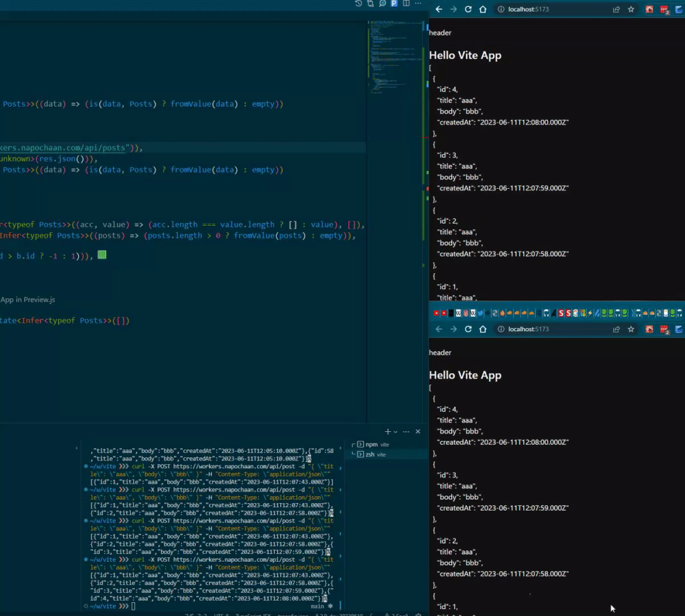685x616 pixels.
Task: Click the 'header' text in upper browser page
Action: coord(440,33)
